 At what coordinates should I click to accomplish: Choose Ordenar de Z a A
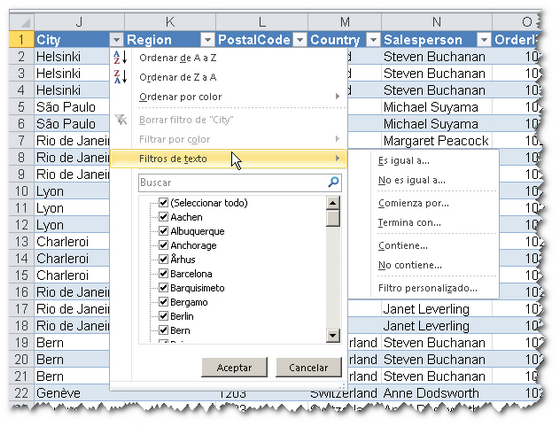(229, 77)
